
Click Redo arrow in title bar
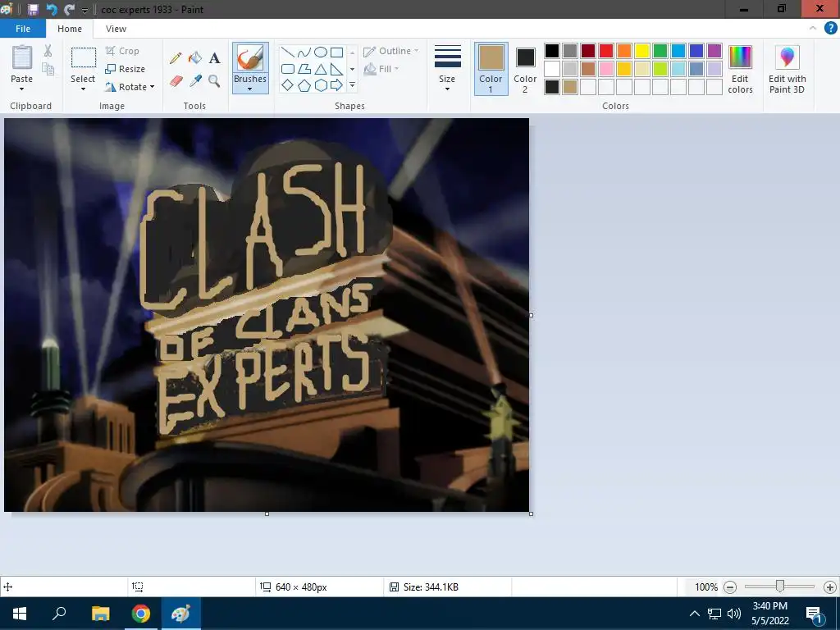[69, 10]
